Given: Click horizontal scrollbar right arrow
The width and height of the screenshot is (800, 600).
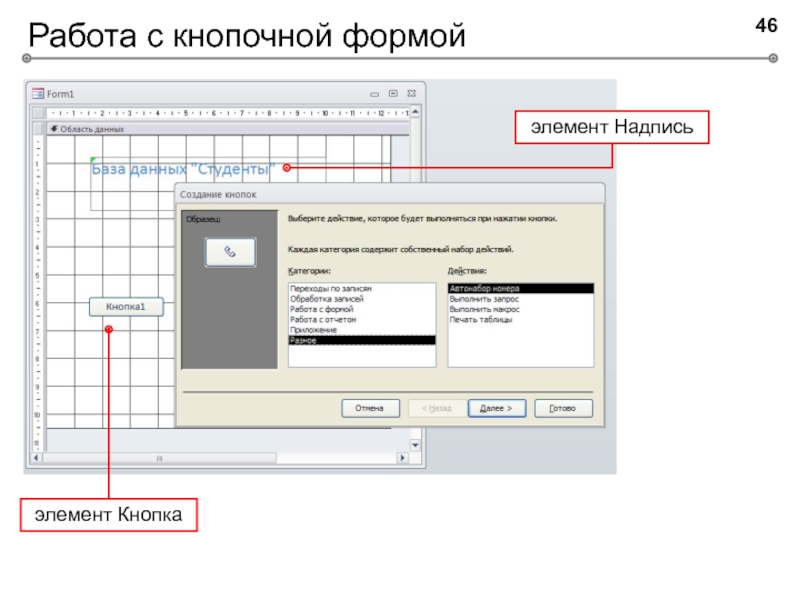Looking at the screenshot, I should (x=403, y=458).
